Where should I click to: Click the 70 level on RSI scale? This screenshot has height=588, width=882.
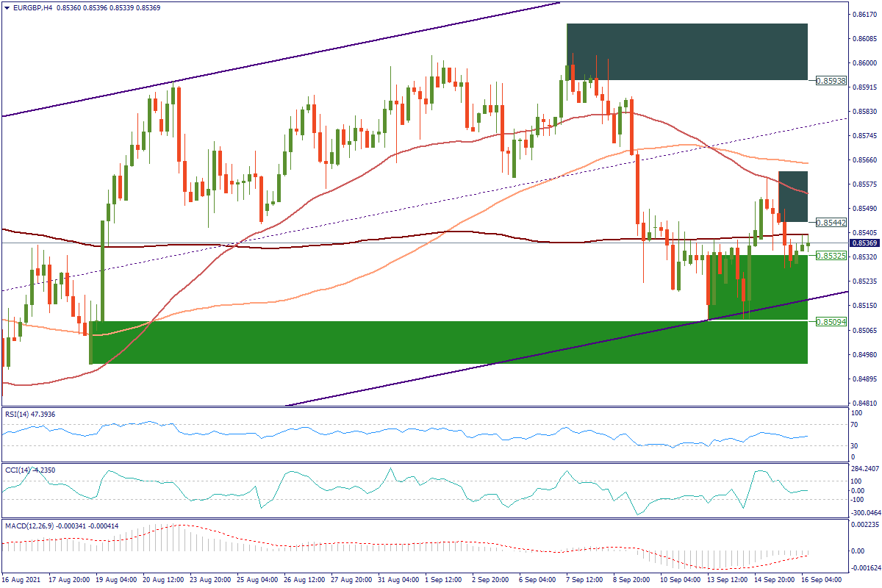point(855,425)
